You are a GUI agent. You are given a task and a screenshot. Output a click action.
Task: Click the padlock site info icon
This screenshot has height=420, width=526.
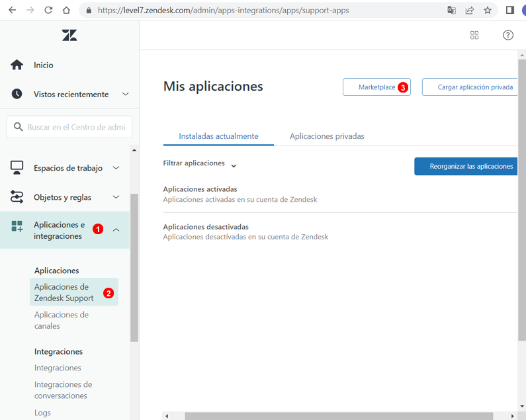(89, 11)
